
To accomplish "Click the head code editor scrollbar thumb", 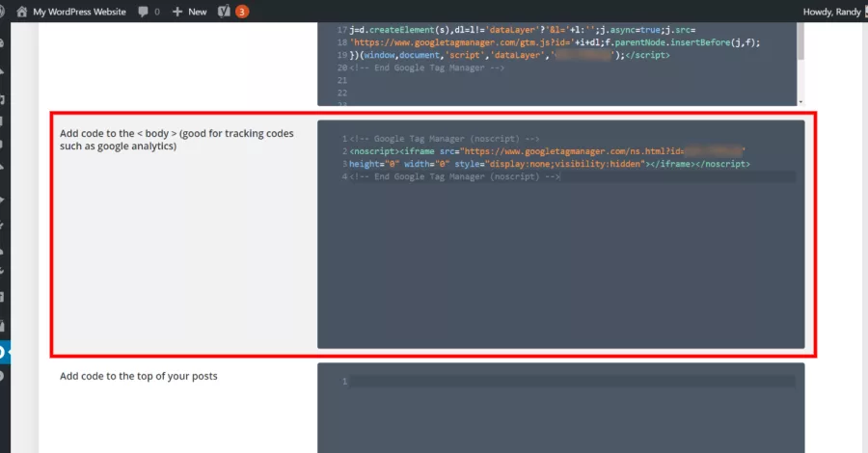I will coord(800,40).
